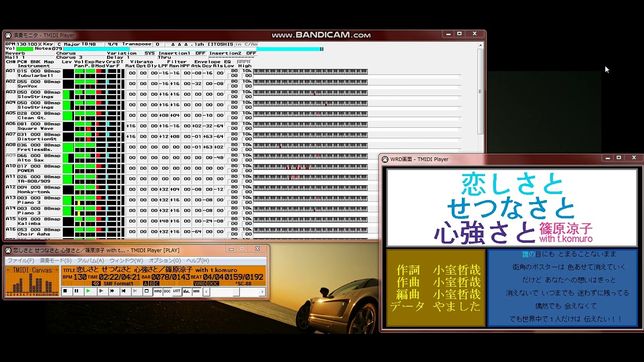Open the 演奏モード(S) menu
Image resolution: width=644 pixels, height=362 pixels.
[x=55, y=260]
